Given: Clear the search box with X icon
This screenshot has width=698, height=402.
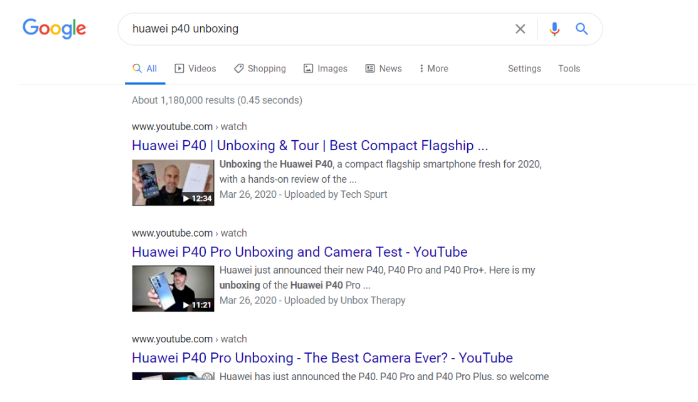Looking at the screenshot, I should pyautogui.click(x=520, y=29).
